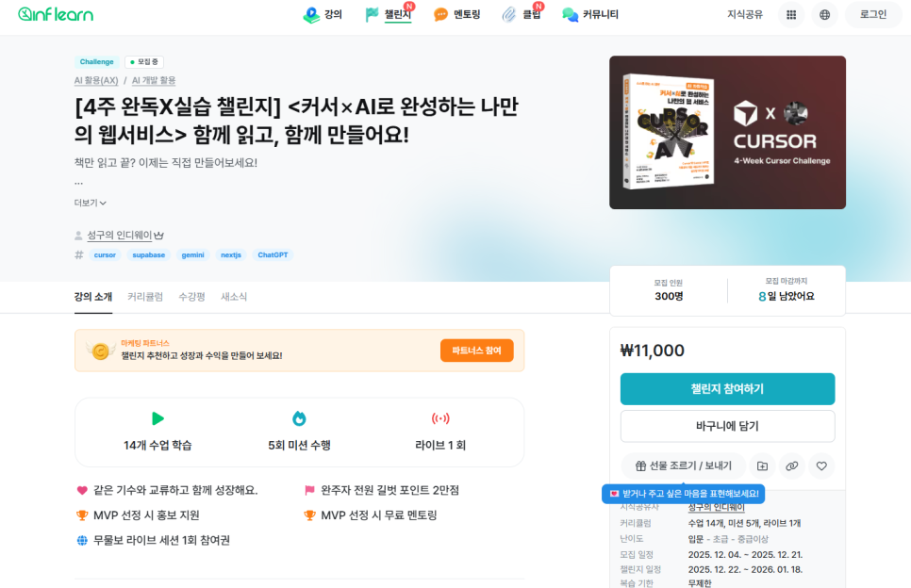
Task: Open the 강의 menu
Action: 323,14
